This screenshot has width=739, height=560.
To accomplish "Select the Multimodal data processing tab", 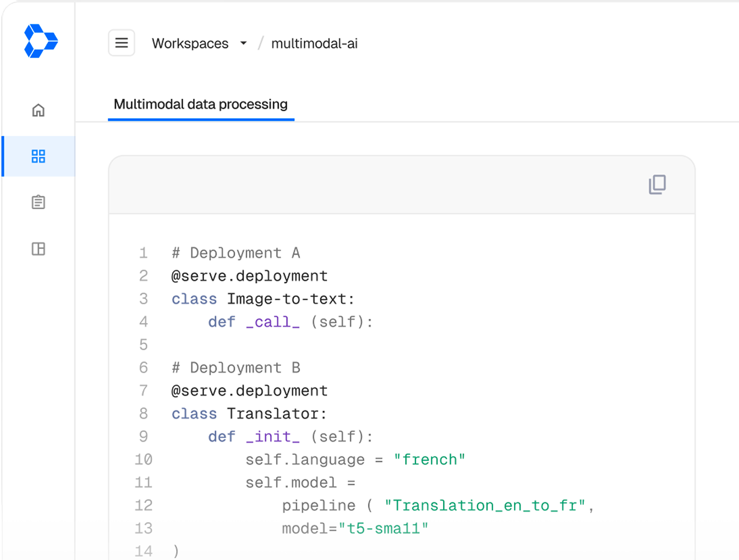I will [x=200, y=105].
